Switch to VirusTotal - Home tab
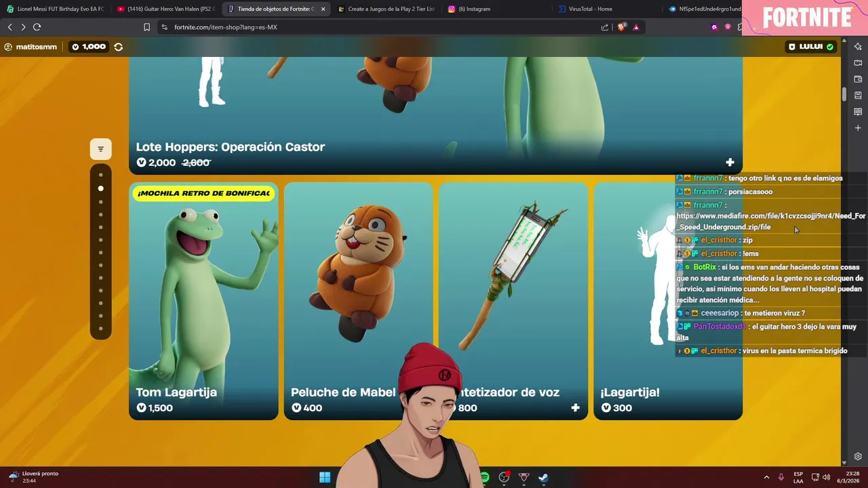 coord(607,9)
